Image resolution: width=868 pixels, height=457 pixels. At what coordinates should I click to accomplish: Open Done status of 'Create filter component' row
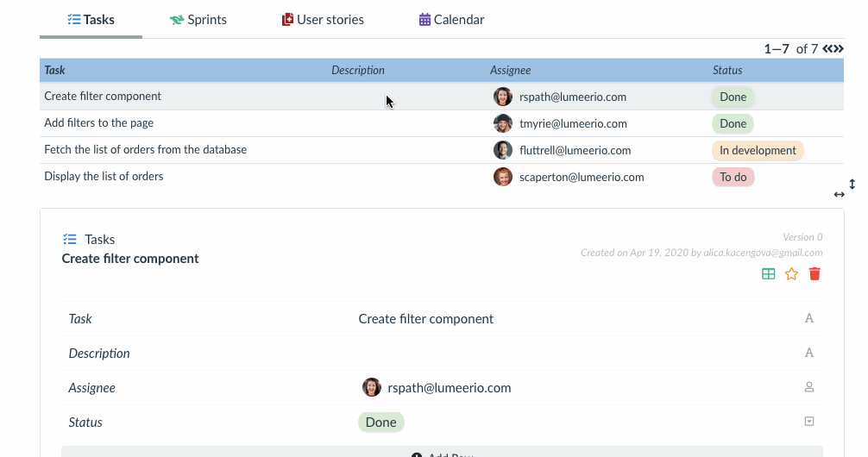(x=733, y=97)
